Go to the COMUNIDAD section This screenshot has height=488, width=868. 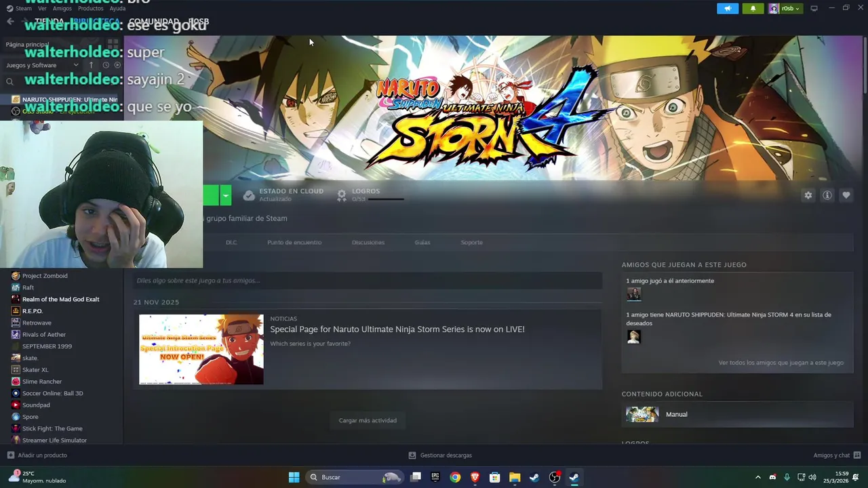[x=154, y=22]
